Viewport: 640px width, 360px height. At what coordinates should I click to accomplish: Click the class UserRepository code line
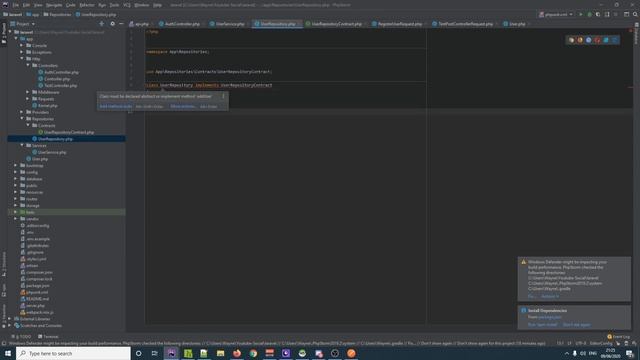click(x=209, y=85)
